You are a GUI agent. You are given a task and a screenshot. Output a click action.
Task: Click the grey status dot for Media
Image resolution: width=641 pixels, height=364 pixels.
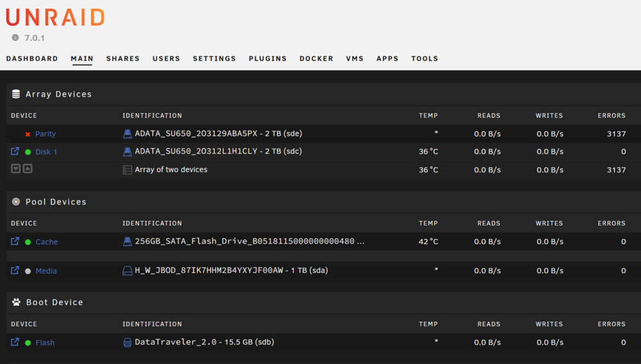tap(28, 271)
